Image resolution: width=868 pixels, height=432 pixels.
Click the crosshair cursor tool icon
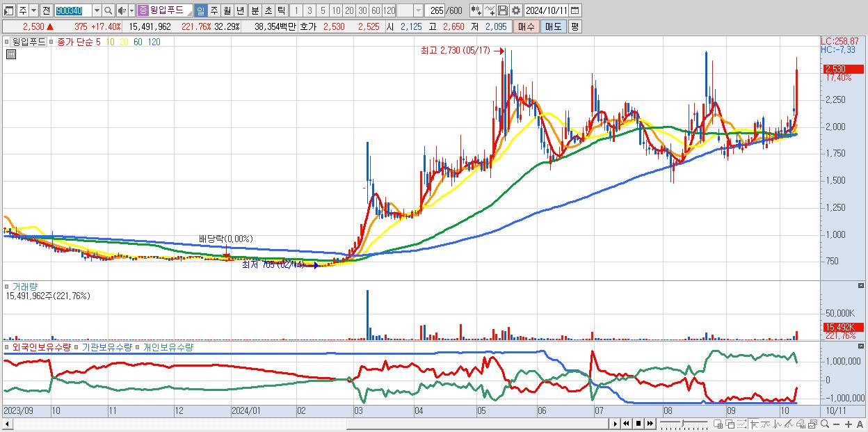pos(754,424)
